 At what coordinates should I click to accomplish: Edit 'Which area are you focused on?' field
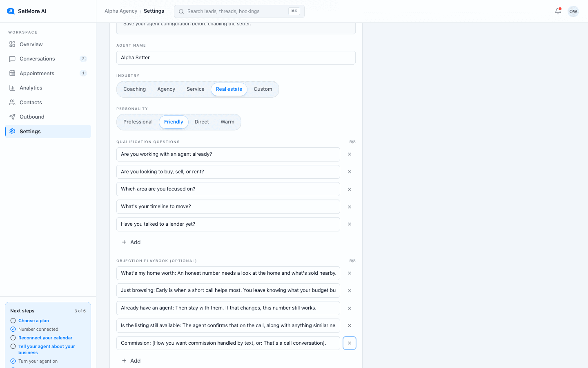click(x=228, y=189)
